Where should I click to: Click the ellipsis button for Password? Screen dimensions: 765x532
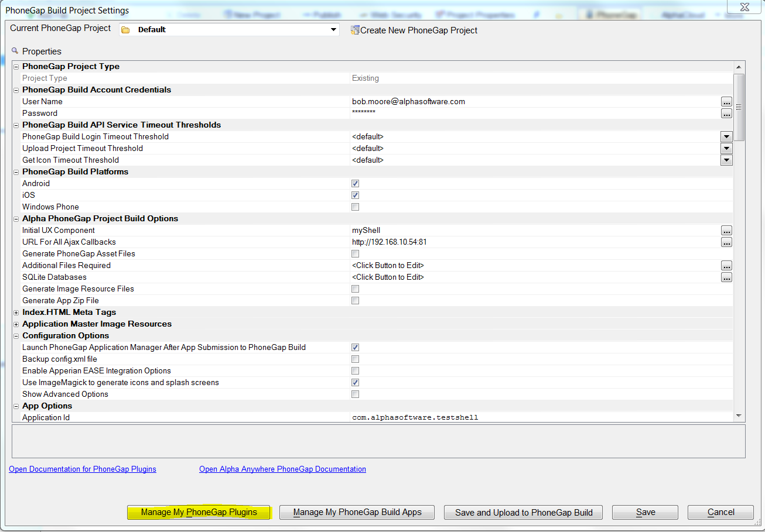[x=726, y=114]
